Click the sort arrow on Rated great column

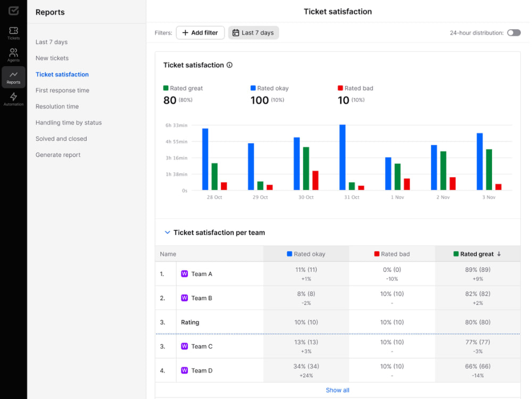[499, 254]
